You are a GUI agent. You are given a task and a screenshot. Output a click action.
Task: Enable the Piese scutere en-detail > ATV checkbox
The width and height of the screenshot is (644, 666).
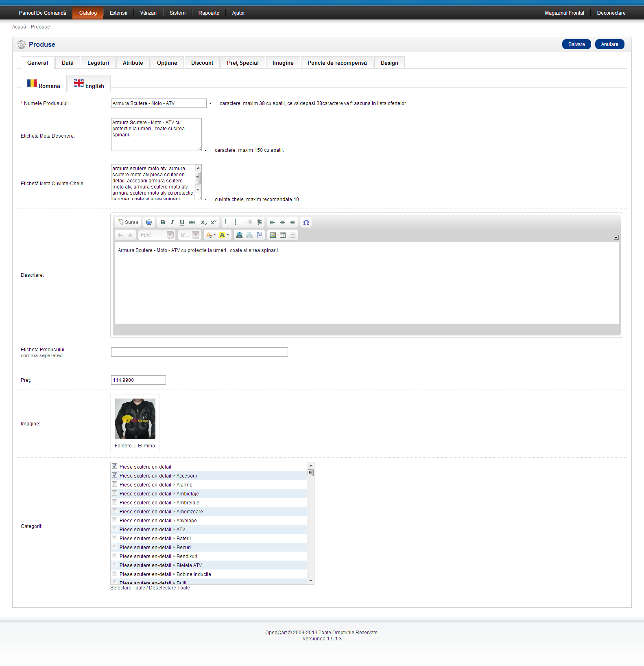115,529
